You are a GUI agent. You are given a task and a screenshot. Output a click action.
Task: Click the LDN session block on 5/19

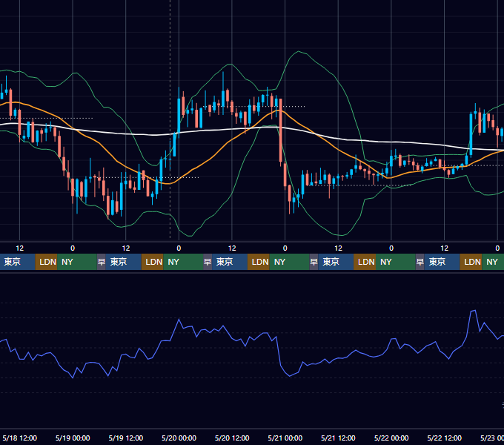[153, 262]
